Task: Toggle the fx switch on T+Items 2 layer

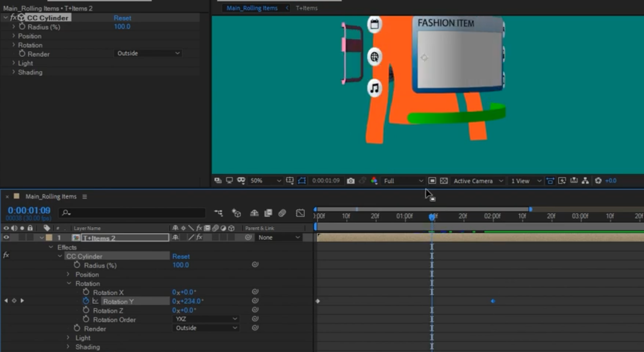Action: click(198, 238)
